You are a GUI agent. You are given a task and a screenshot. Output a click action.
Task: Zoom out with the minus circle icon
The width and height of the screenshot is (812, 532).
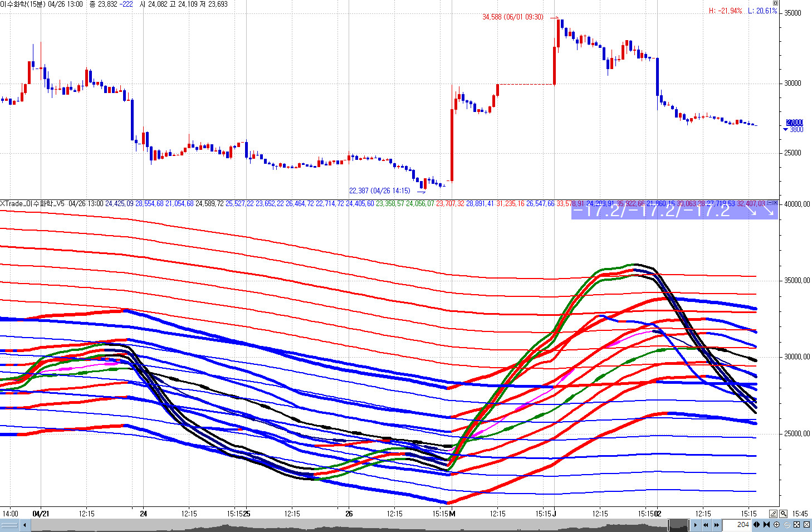pyautogui.click(x=786, y=525)
